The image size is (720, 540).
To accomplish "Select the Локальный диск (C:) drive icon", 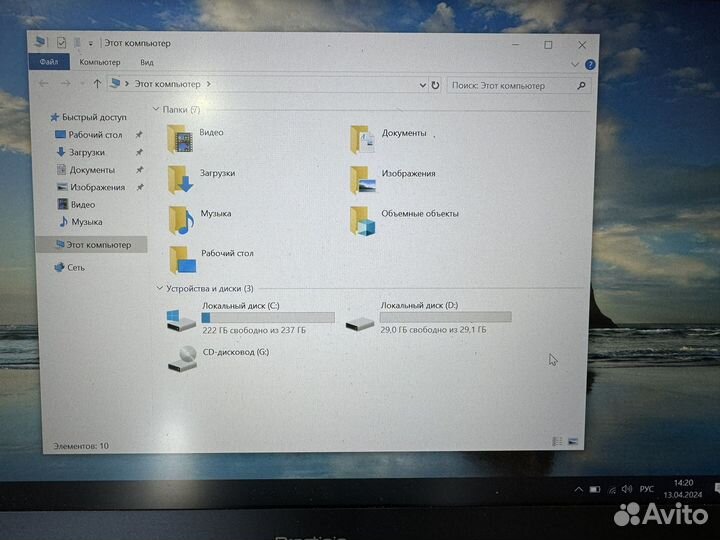I will point(180,320).
